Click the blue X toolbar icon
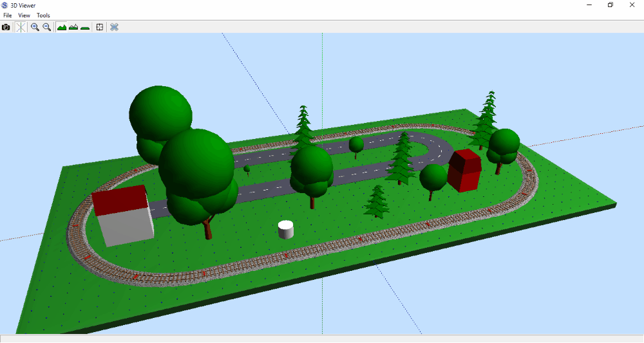The image size is (644, 343). pos(114,27)
